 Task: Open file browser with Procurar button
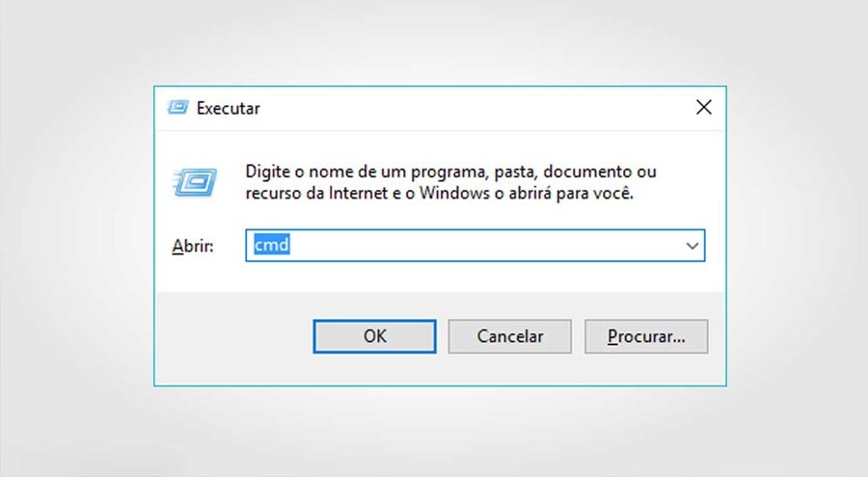646,336
